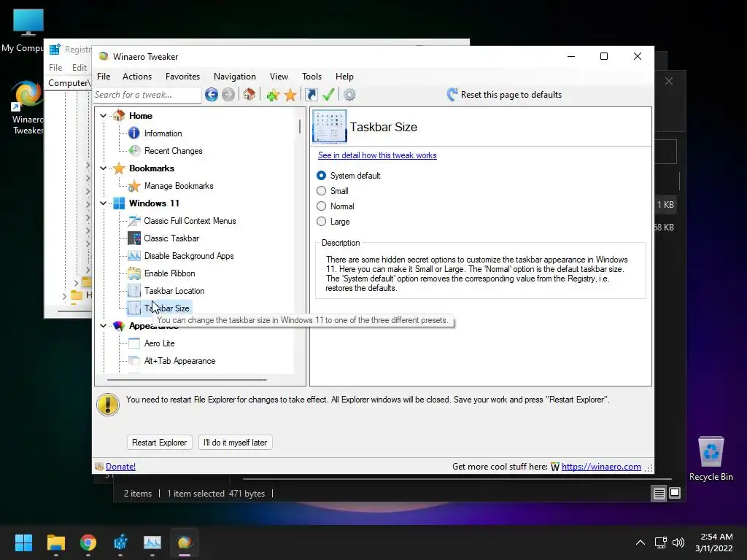
Task: Open Manage Bookmarks tree item
Action: pyautogui.click(x=179, y=186)
